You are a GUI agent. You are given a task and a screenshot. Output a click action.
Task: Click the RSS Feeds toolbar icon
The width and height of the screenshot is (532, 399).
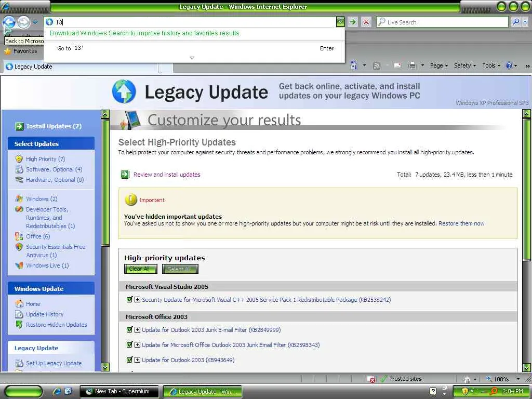click(x=376, y=65)
